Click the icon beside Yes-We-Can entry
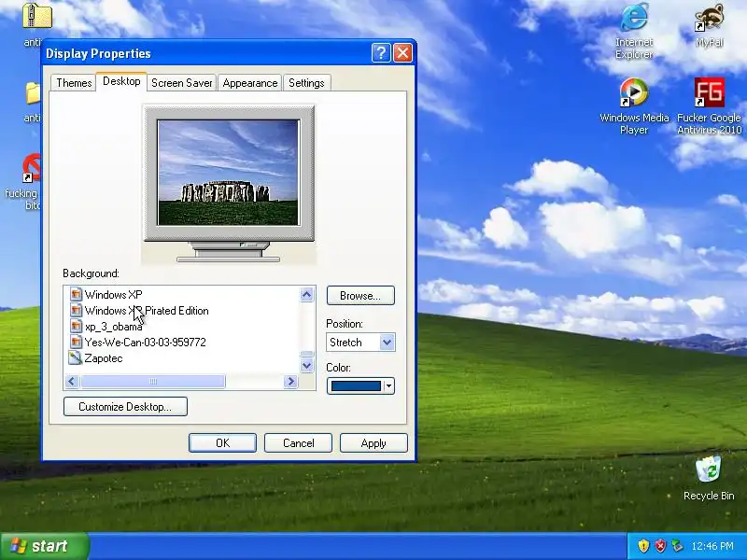The width and height of the screenshot is (747, 560). tap(76, 342)
